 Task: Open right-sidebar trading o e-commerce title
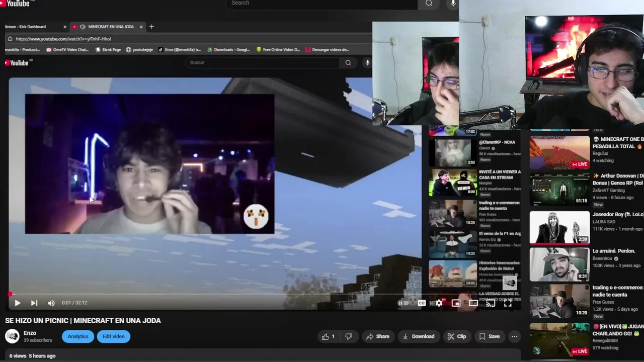(x=618, y=291)
